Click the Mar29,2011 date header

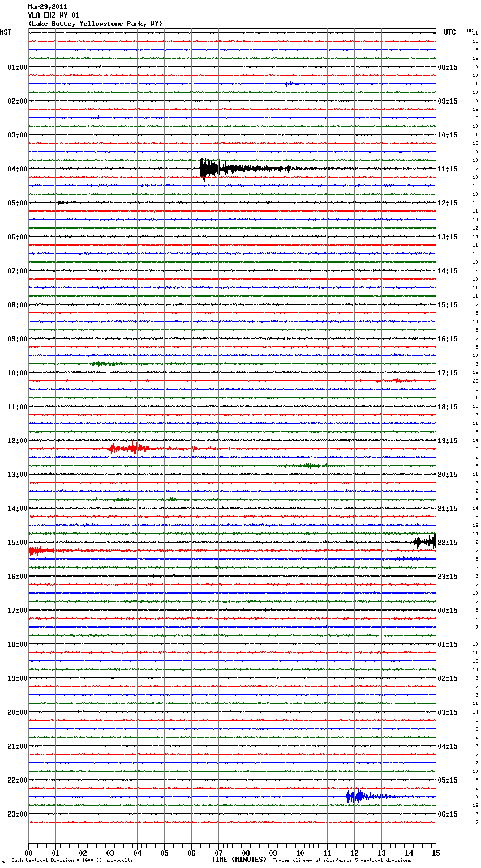(48, 7)
